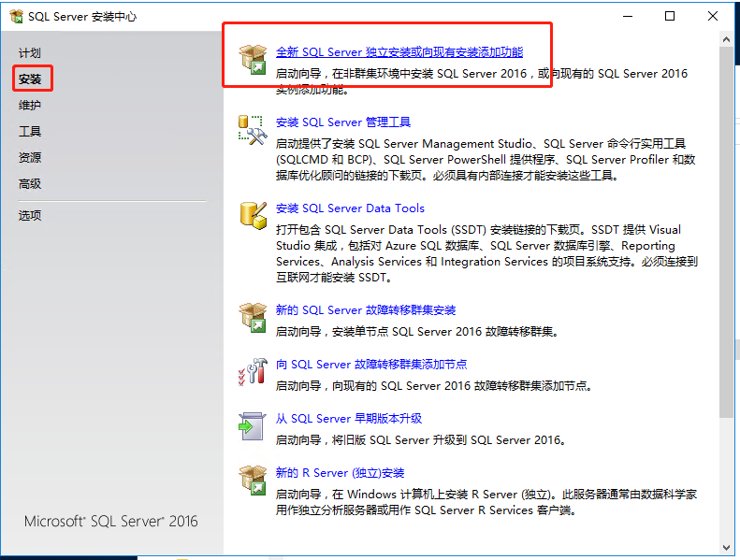The image size is (740, 560).
Task: Click description text 启动向导，向现有的 SQL Server 2016 故障转移群集添加节点
Action: click(434, 386)
